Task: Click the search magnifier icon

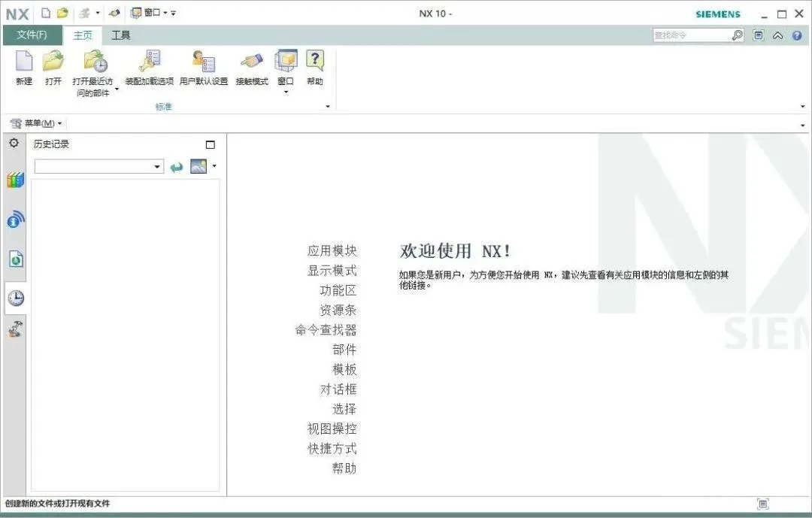Action: pos(738,35)
